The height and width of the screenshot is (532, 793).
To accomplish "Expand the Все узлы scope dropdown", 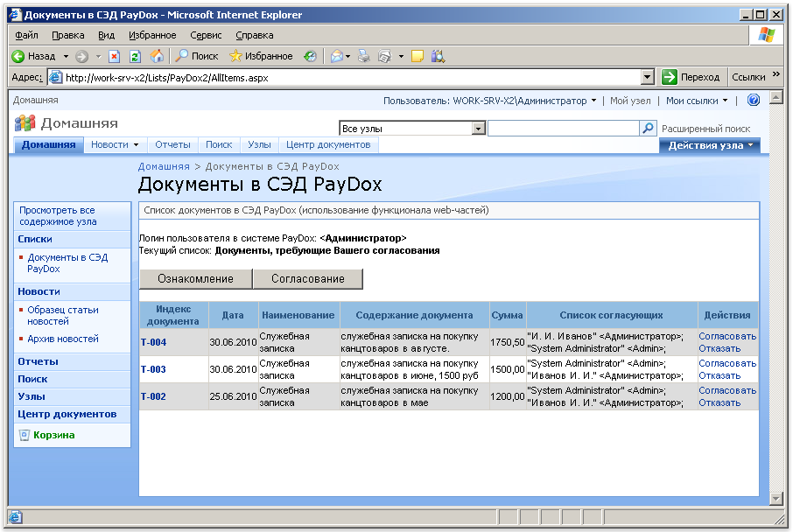I will coord(477,128).
